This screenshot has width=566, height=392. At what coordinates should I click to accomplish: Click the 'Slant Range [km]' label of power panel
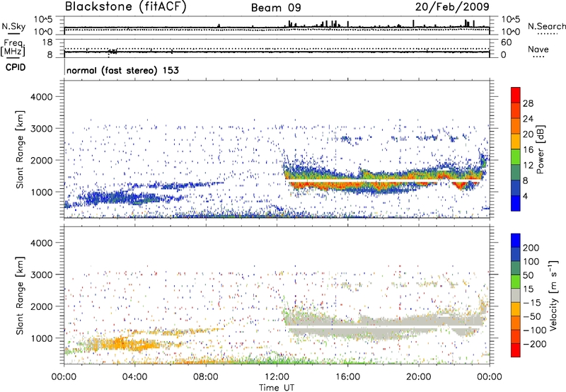pos(20,149)
